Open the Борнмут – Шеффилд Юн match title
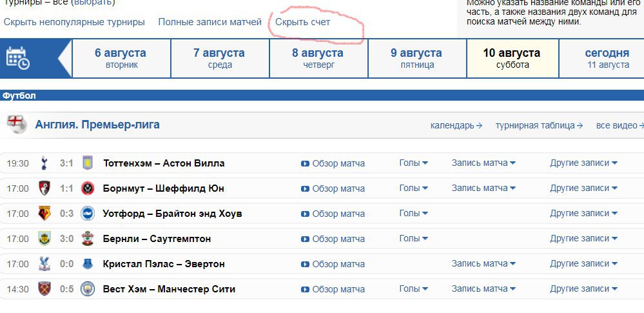This screenshot has width=644, height=313. (164, 188)
